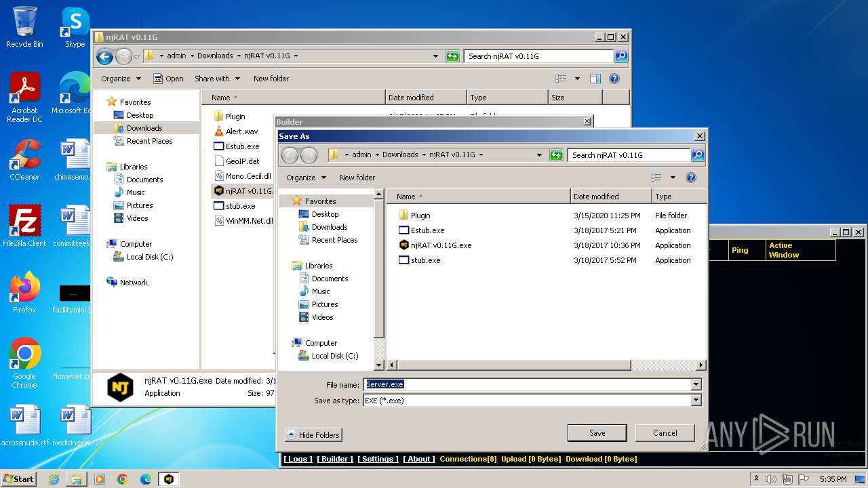This screenshot has width=868, height=488.
Task: Open Organize menu in Save As dialog
Action: click(x=306, y=178)
